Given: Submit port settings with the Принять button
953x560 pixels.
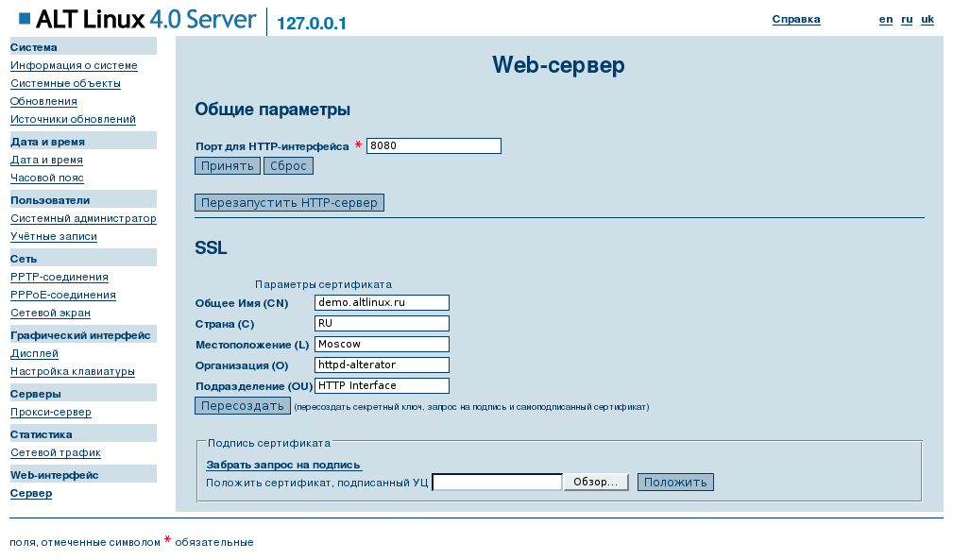Looking at the screenshot, I should coord(226,165).
